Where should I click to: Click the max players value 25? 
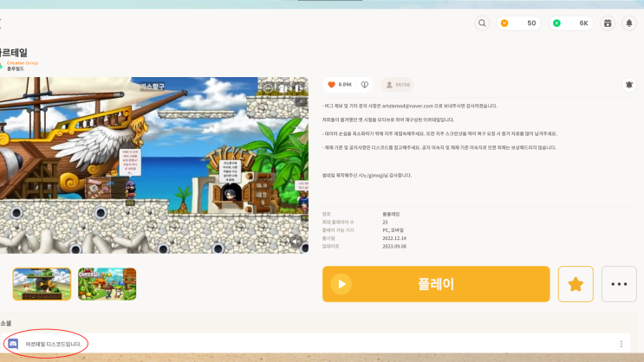[x=385, y=222]
